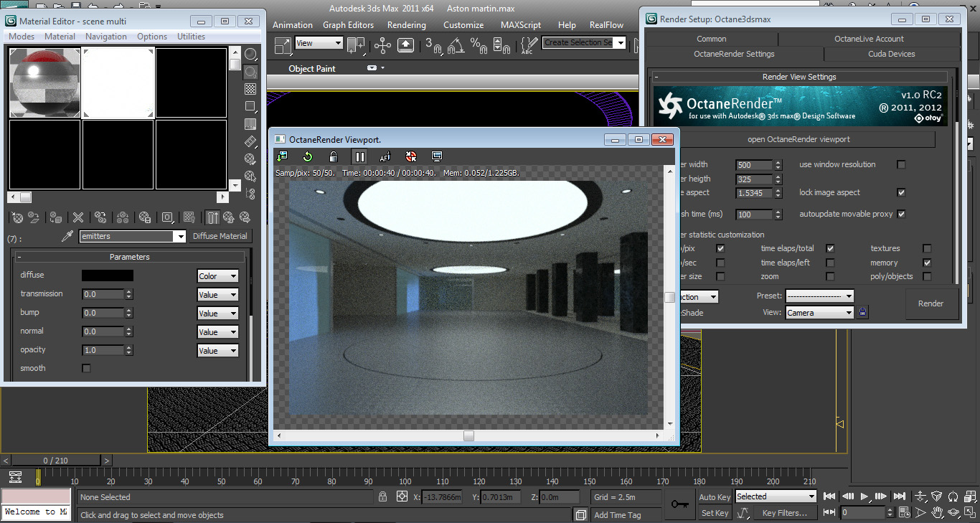Click Edit Named Selection Sets icon
980x523 pixels.
point(529,46)
